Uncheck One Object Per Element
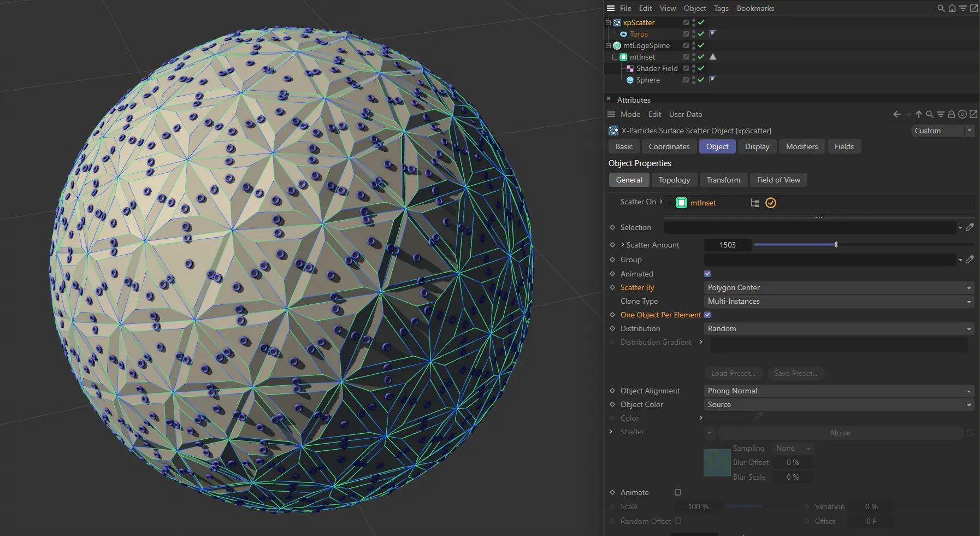 [x=707, y=315]
